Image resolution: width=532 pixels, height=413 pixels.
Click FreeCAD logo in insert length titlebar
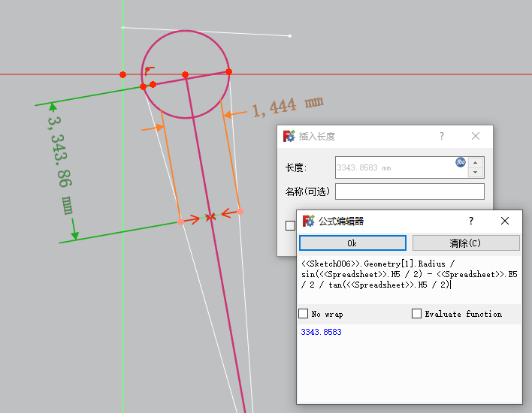(x=289, y=136)
